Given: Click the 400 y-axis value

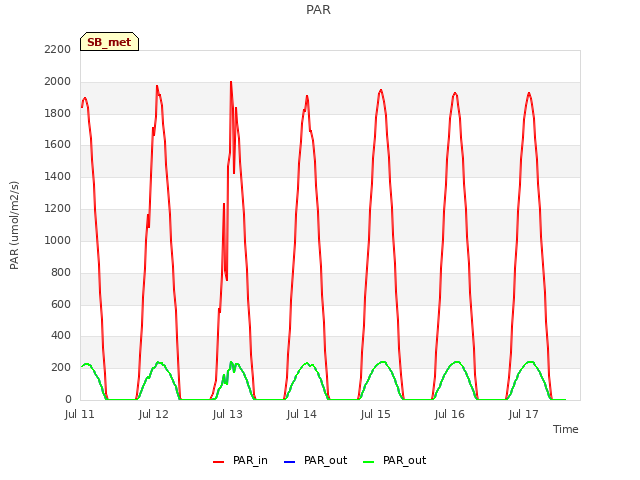Looking at the screenshot, I should (61, 336).
